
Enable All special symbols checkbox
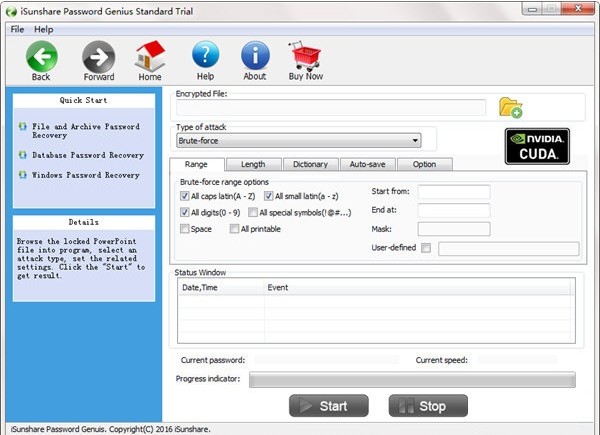[253, 212]
